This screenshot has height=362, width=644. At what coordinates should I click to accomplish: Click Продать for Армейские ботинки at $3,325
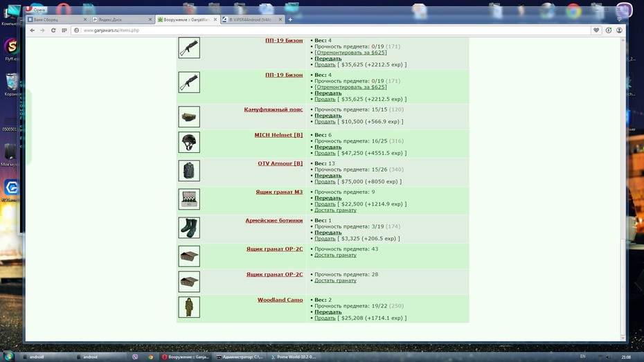(x=325, y=239)
